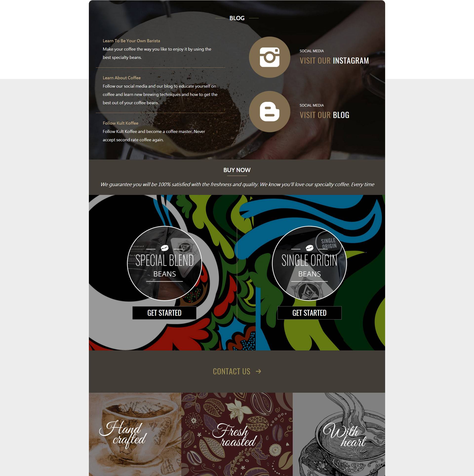474x476 pixels.
Task: Open the Follow Kult Koffee article
Action: 120,123
